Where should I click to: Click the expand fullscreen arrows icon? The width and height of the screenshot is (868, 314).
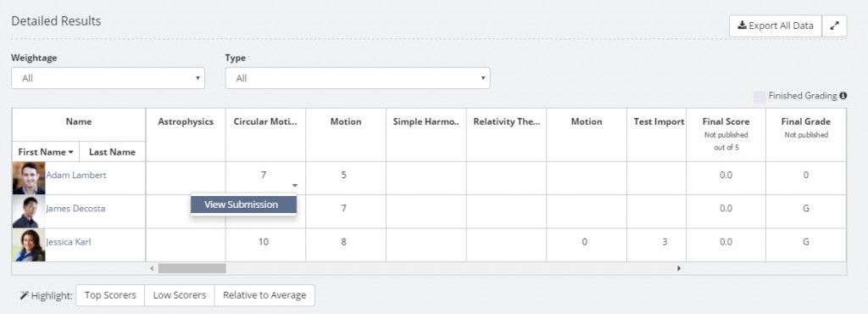[x=834, y=26]
